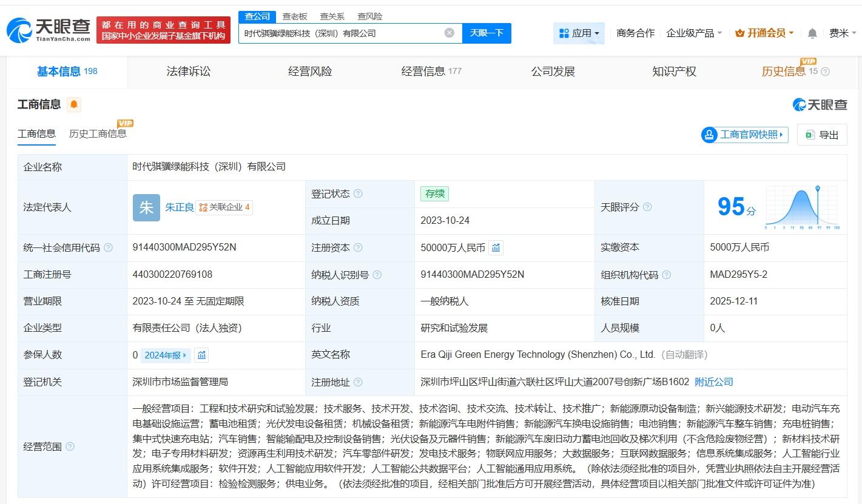Select the 查老板 search tab

(x=294, y=16)
